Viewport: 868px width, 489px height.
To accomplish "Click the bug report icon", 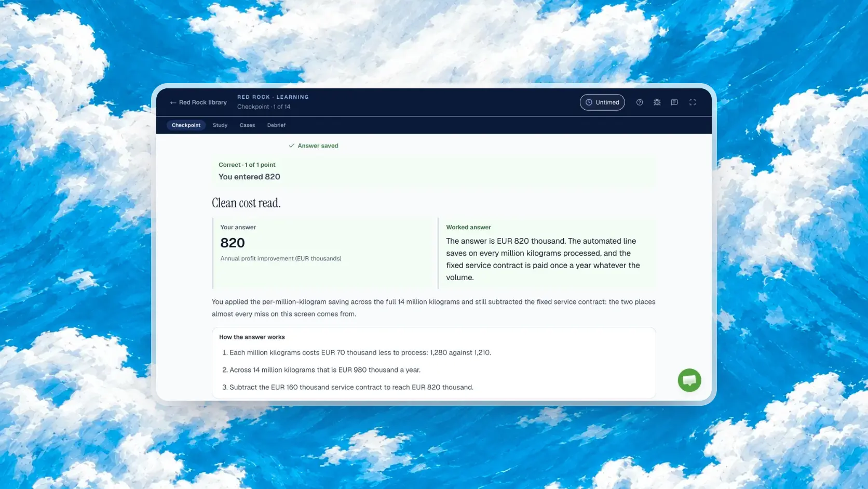I will pos(657,102).
